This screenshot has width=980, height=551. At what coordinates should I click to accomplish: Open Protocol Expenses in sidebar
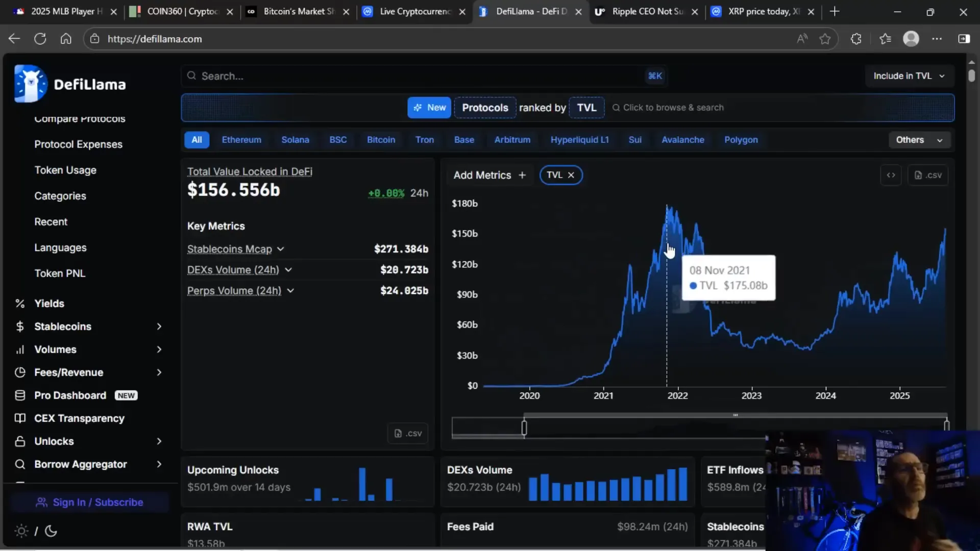coord(78,144)
